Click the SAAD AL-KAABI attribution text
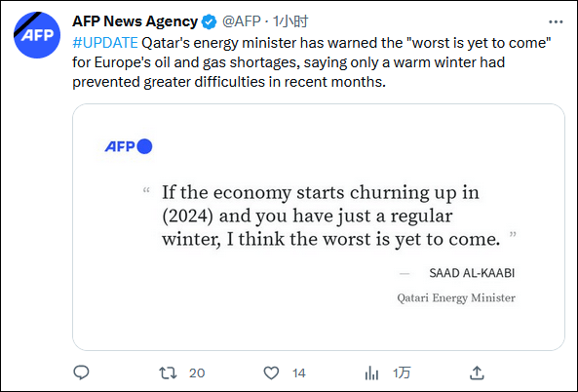 point(472,273)
